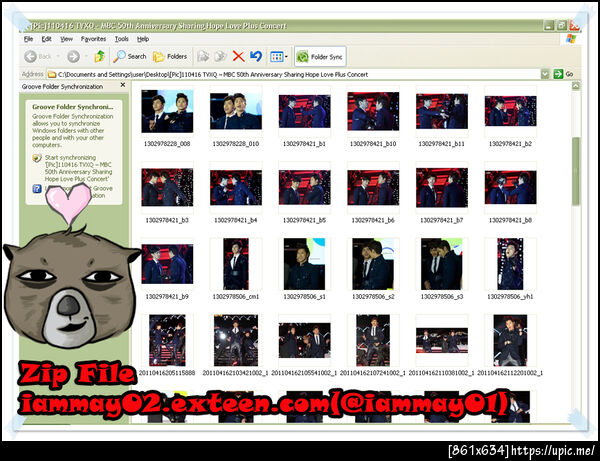Select thumbnail 1302978421_b3

click(167, 187)
